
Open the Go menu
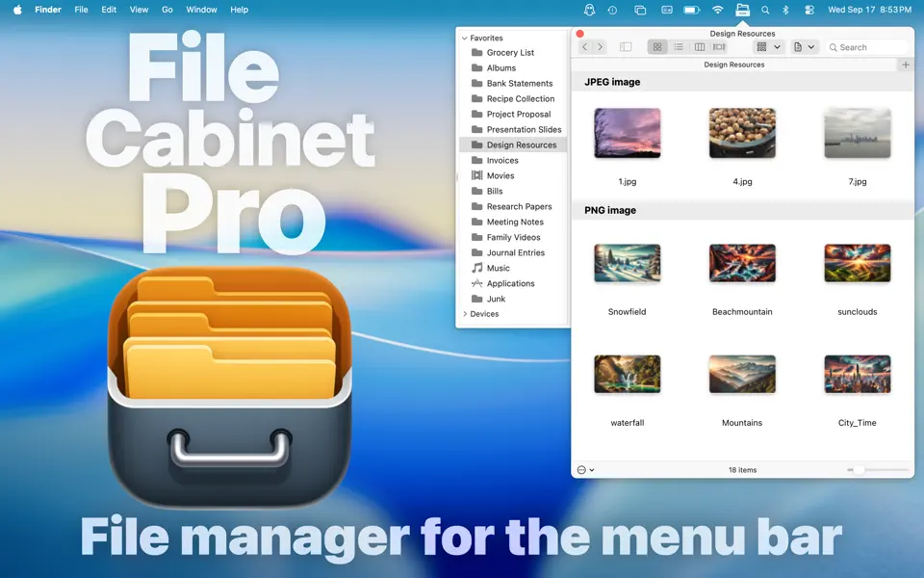[167, 10]
